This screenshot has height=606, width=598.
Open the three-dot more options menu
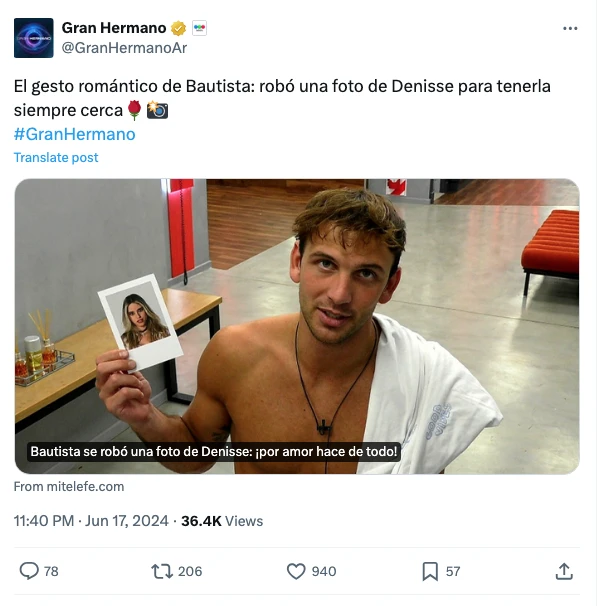pyautogui.click(x=570, y=28)
